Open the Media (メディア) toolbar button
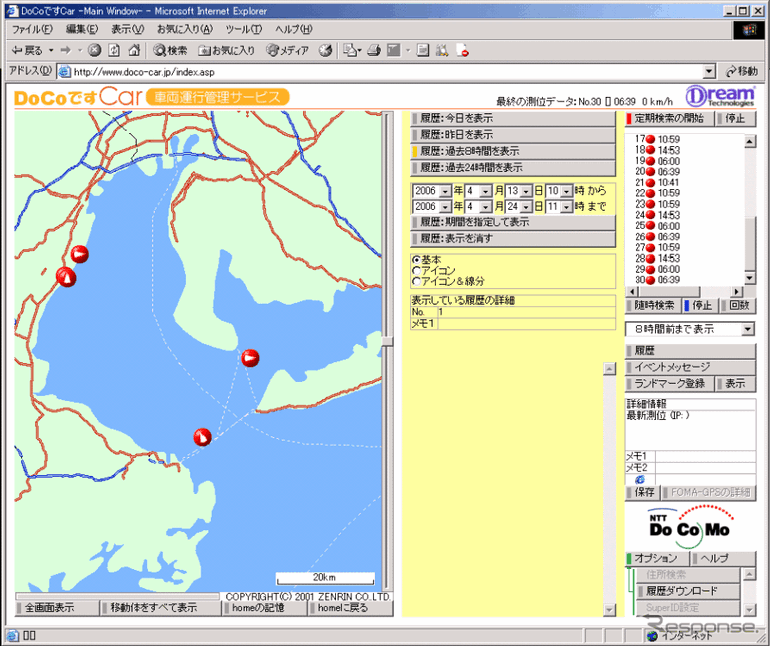Image resolution: width=770 pixels, height=646 pixels. [x=287, y=50]
